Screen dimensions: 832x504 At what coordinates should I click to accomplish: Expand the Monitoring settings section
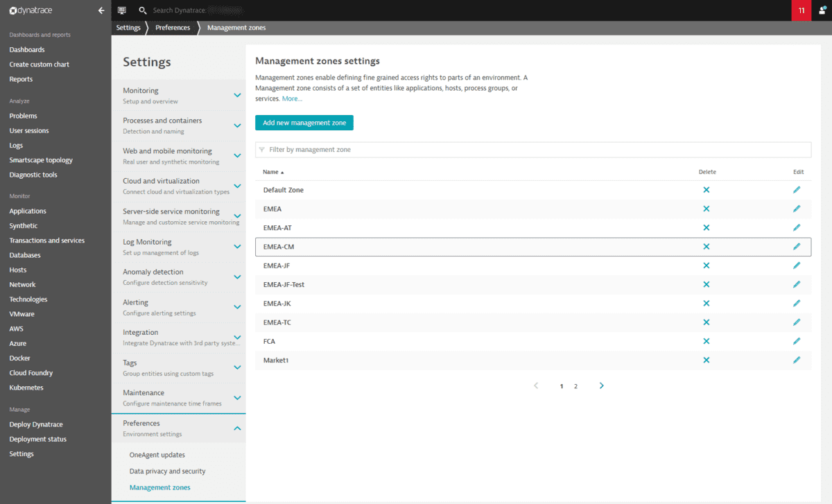tap(236, 94)
